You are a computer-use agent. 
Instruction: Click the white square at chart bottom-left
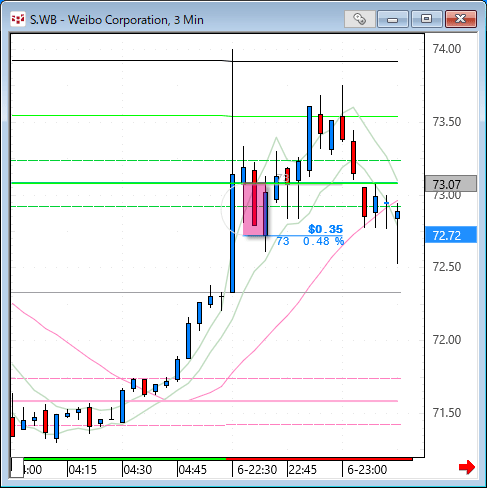pos(17,468)
